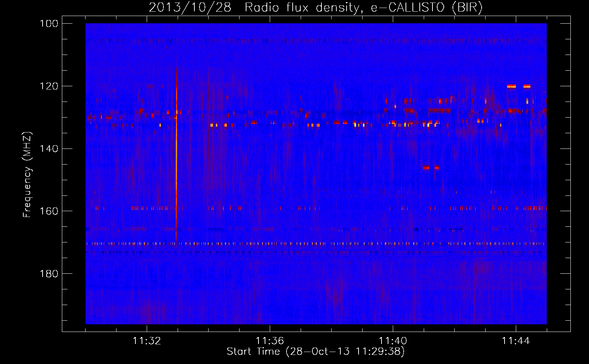Click the 11:40 time tick label
The width and height of the screenshot is (589, 364).
tap(393, 341)
